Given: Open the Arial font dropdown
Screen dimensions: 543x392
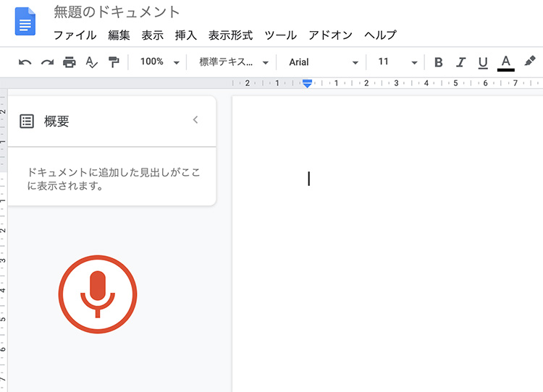Looking at the screenshot, I should [x=324, y=62].
